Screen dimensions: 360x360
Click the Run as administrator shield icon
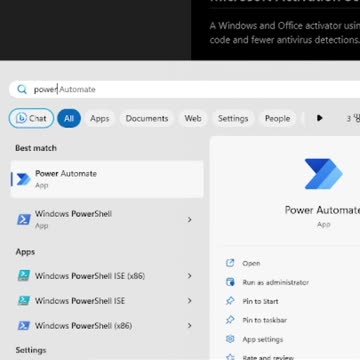tap(230, 282)
